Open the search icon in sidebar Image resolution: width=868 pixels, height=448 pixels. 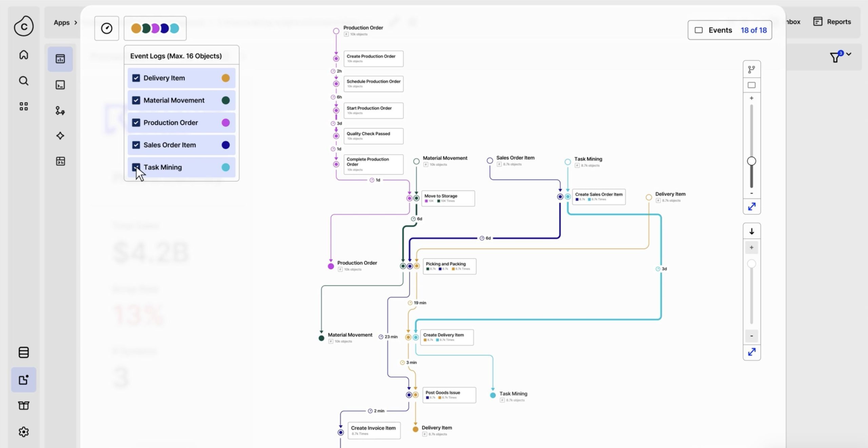click(x=23, y=81)
